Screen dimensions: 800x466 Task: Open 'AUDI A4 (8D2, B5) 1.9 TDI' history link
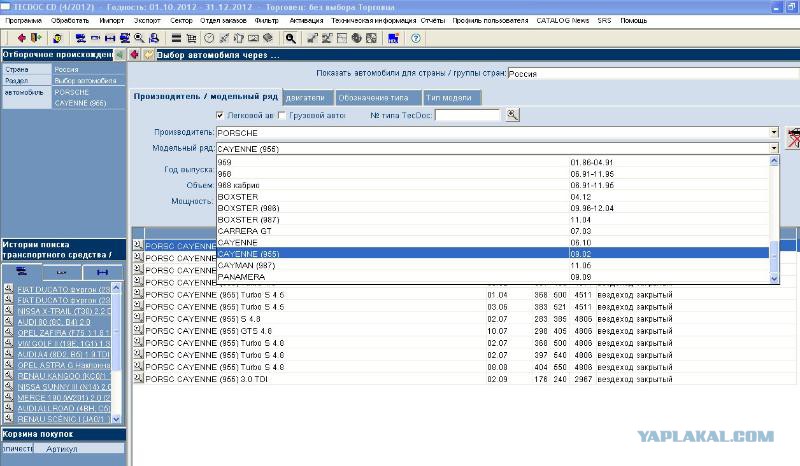(63, 354)
